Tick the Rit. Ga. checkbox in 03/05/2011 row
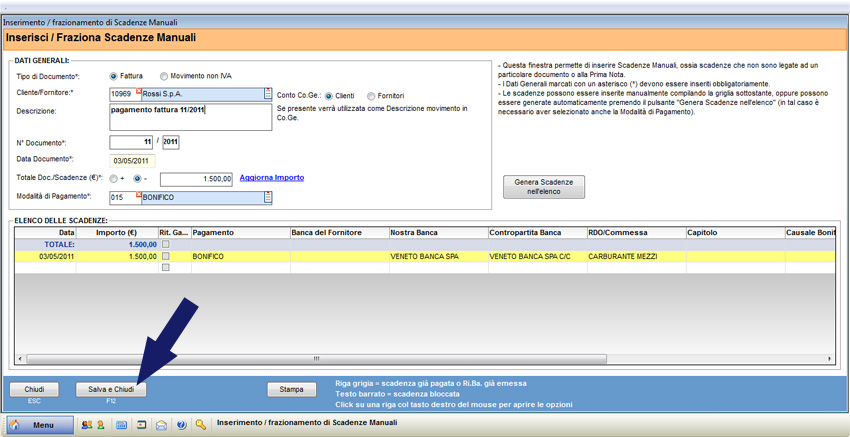Viewport: 850px width, 437px height. pos(166,256)
